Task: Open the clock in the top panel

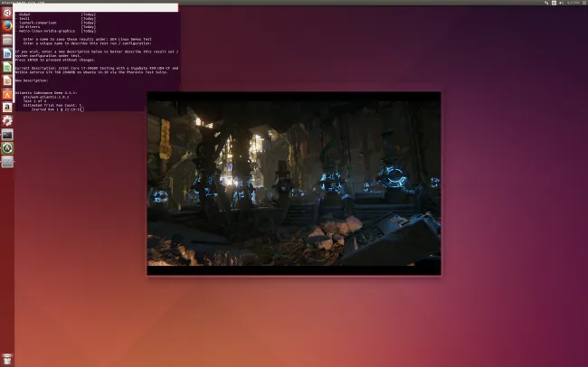Action: [x=574, y=3]
